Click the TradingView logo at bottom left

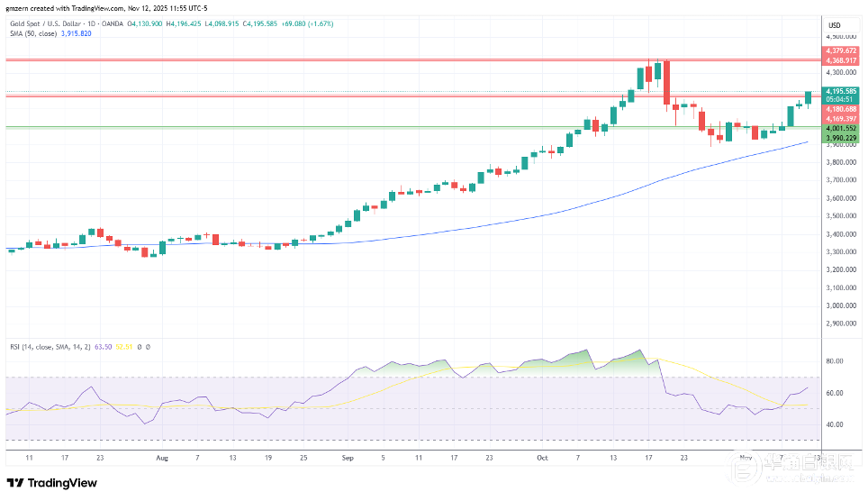point(52,483)
